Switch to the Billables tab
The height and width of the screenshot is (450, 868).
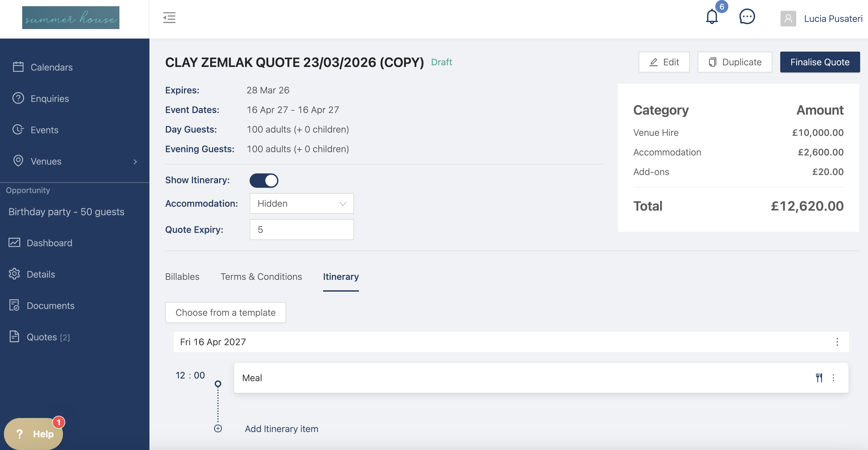point(182,277)
